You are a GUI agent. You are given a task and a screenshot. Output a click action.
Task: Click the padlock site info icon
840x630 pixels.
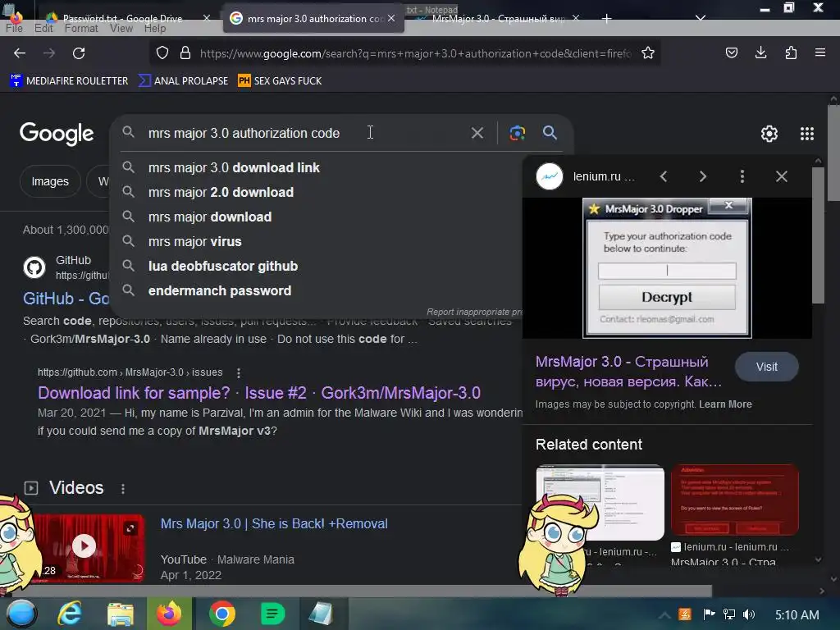[x=185, y=53]
